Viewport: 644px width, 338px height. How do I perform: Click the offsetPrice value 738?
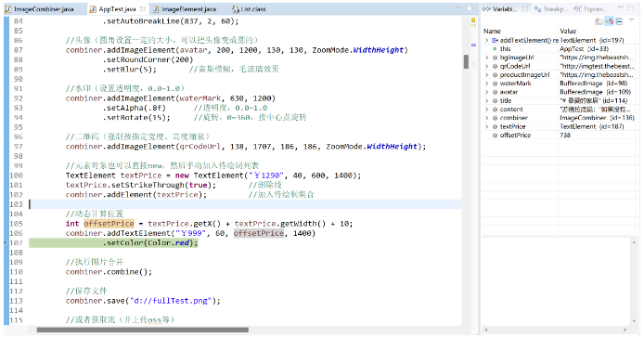click(x=565, y=136)
